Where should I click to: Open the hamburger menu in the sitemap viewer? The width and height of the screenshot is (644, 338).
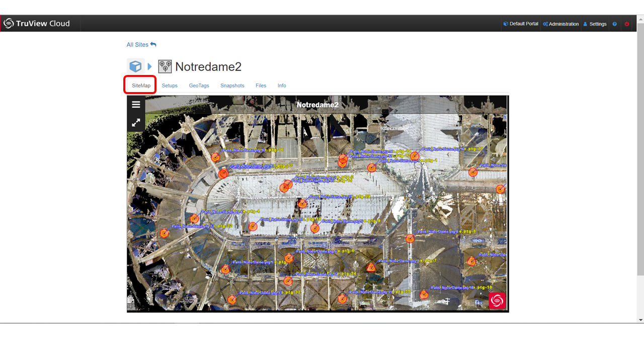pyautogui.click(x=136, y=105)
